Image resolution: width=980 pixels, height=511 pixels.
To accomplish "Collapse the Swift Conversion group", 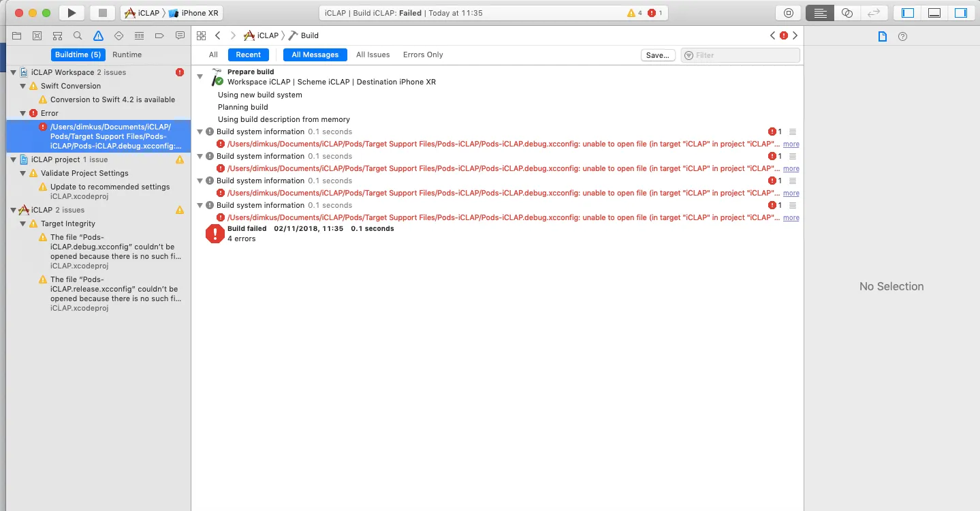I will click(x=23, y=86).
